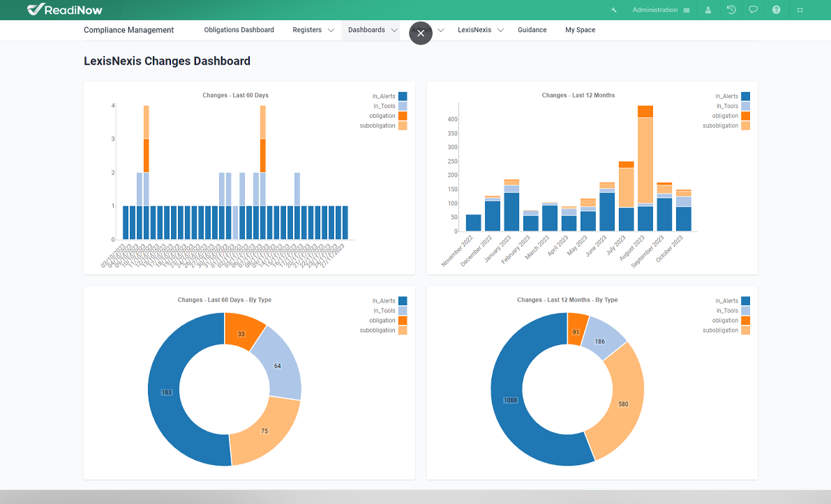Open the wrench configuration icon
The height and width of the screenshot is (504, 831).
point(614,10)
